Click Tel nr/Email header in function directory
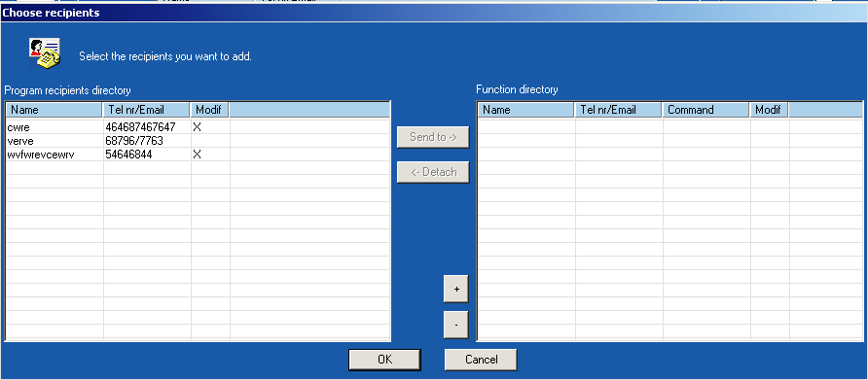This screenshot has width=868, height=380. tap(618, 110)
